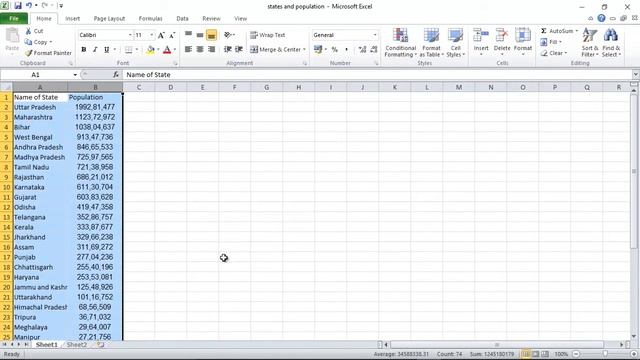Screen dimensions: 640x360
Task: Switch to the Formulas tab
Action: pos(151,18)
